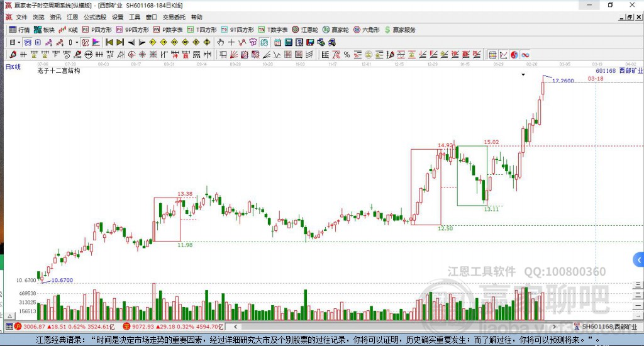Click the status bar grid icon at far left

(9, 326)
